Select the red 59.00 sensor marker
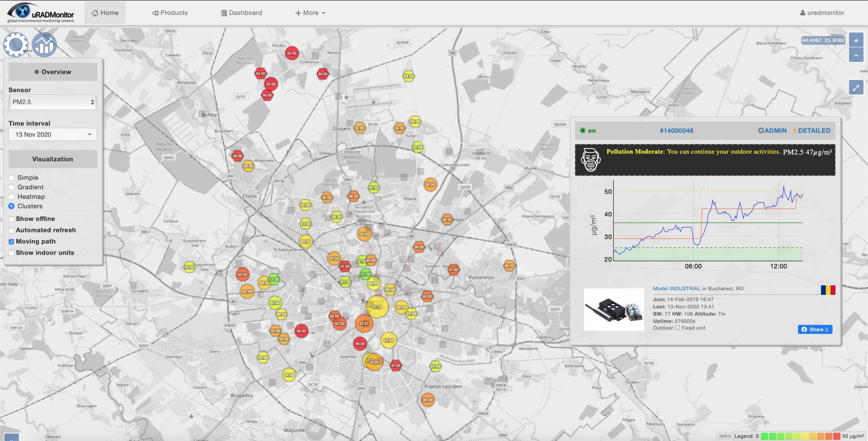 (301, 331)
